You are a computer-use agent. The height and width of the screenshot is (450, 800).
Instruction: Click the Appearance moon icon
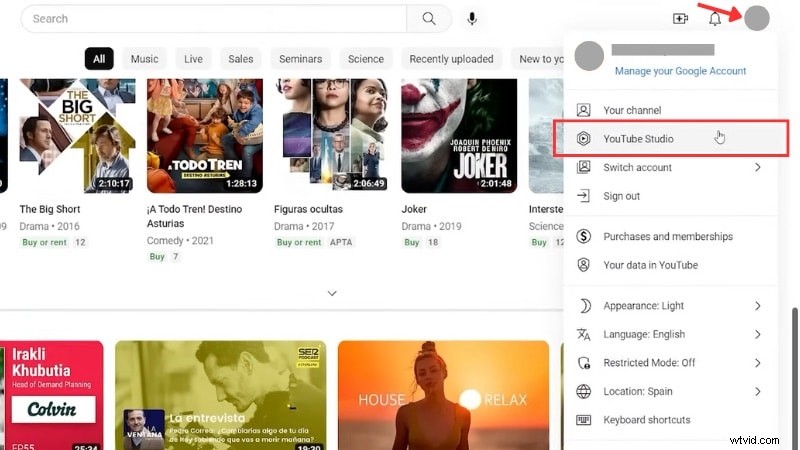pyautogui.click(x=585, y=306)
